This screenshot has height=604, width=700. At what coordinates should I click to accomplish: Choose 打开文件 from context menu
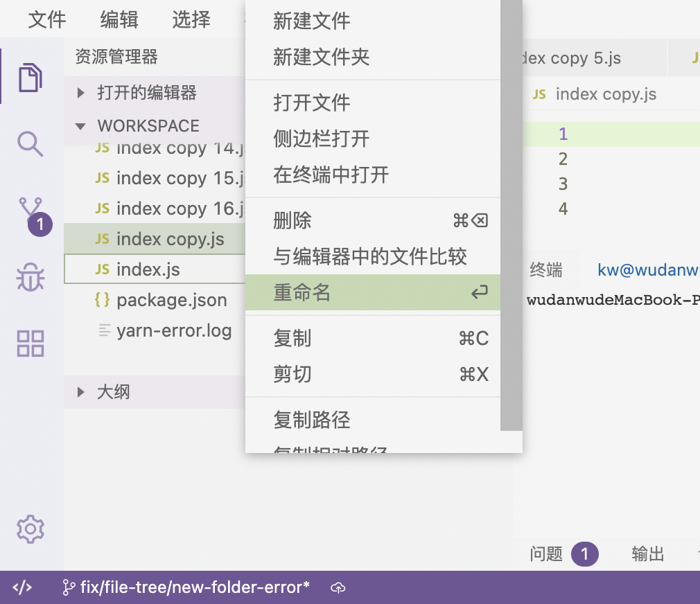click(373, 103)
